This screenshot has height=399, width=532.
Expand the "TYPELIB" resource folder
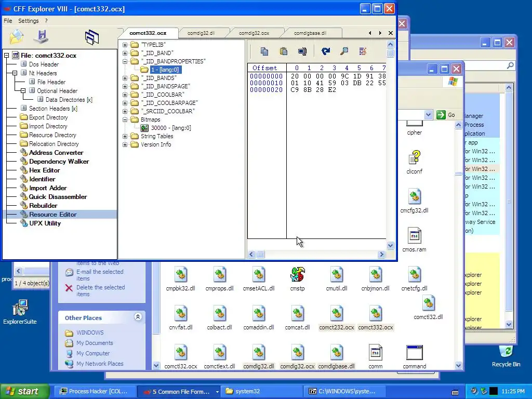coord(125,45)
